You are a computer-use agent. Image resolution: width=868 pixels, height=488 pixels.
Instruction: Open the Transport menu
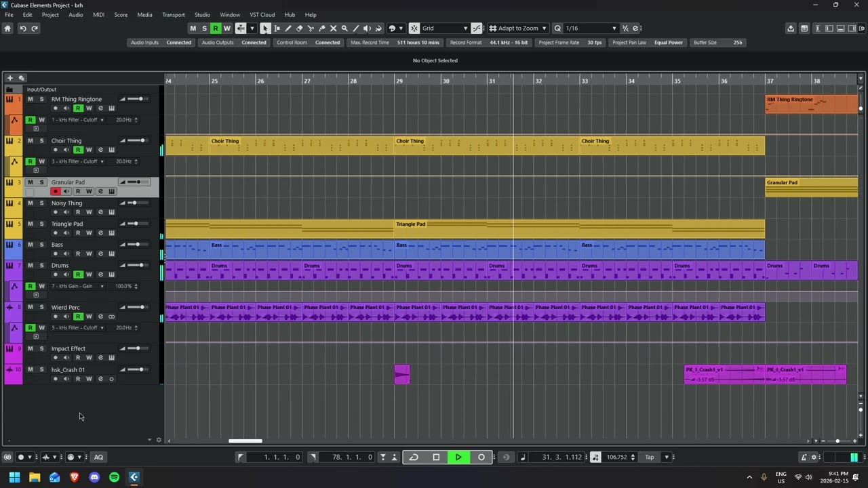tap(173, 15)
